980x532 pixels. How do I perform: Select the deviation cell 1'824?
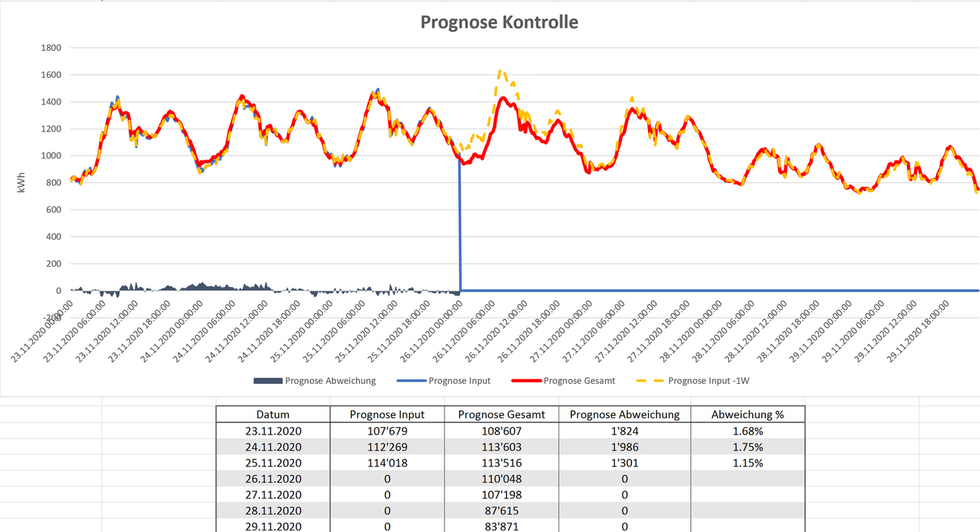pyautogui.click(x=625, y=431)
